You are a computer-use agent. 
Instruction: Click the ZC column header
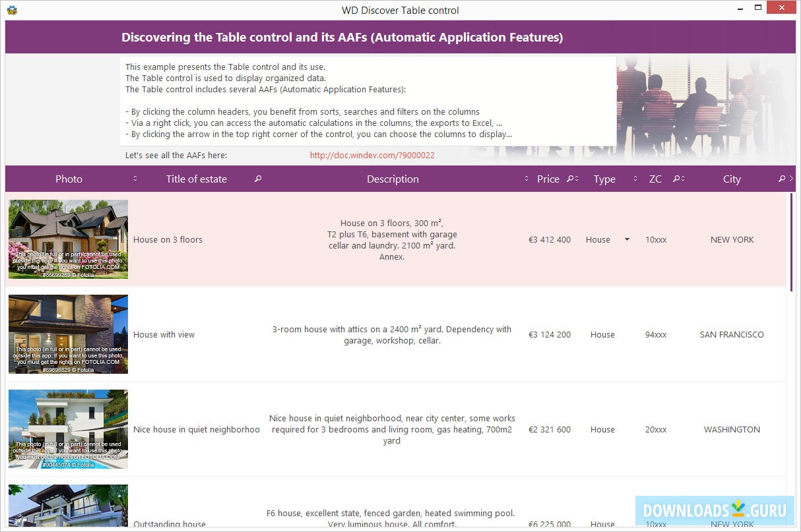(x=655, y=179)
